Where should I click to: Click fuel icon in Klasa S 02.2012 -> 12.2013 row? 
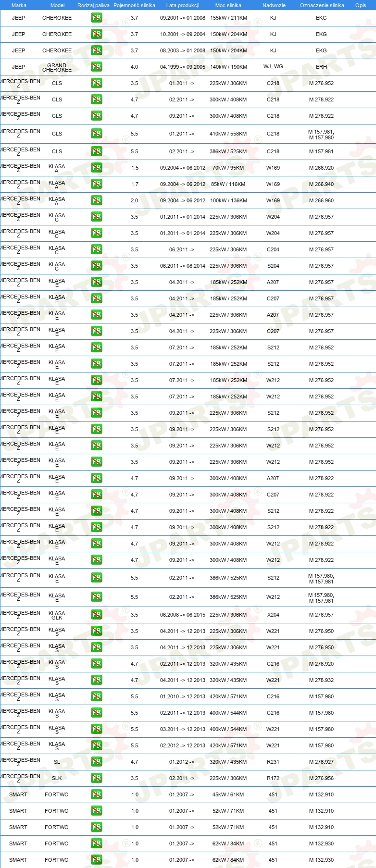point(96,745)
